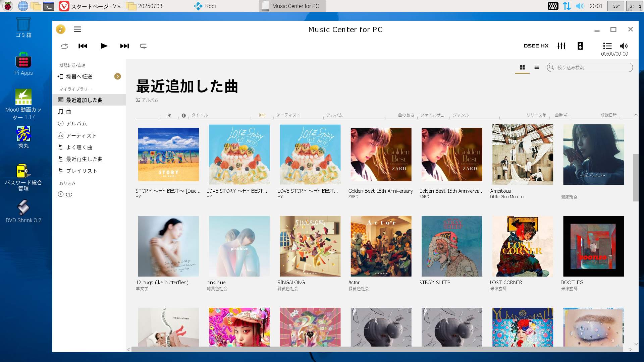Open the STORY ~HY BEST~ album cover
Viewport: 644px width, 362px height.
point(168,155)
